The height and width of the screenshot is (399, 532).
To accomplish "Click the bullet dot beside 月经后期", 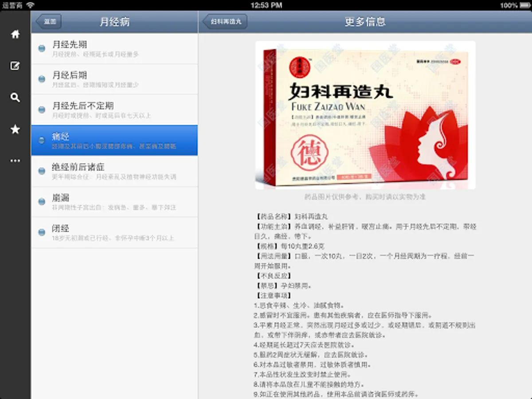I will [x=42, y=79].
